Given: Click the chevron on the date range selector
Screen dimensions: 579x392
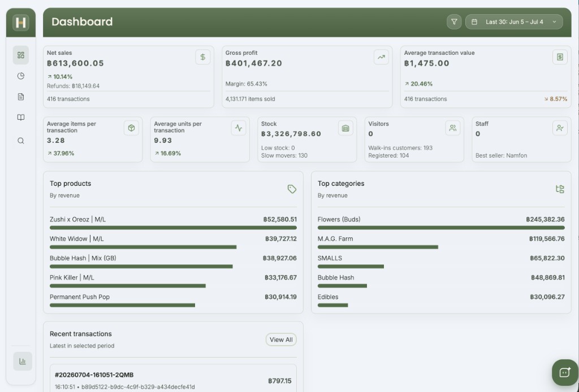Looking at the screenshot, I should point(554,22).
